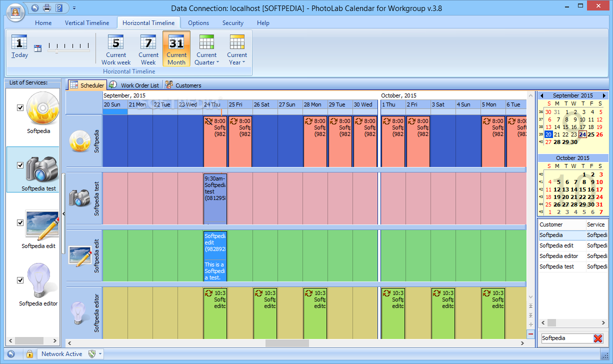Click the October 2015 calendar header
Screen dimensions: 613x364
[x=572, y=158]
